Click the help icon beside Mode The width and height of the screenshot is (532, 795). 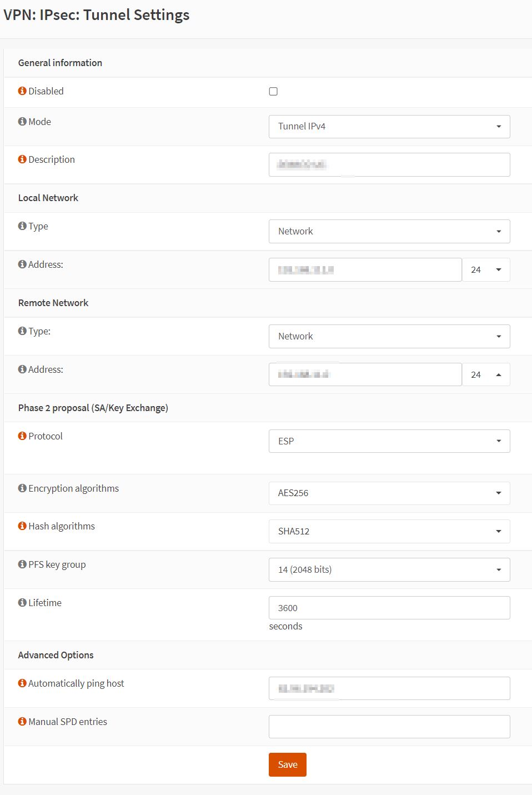[22, 122]
